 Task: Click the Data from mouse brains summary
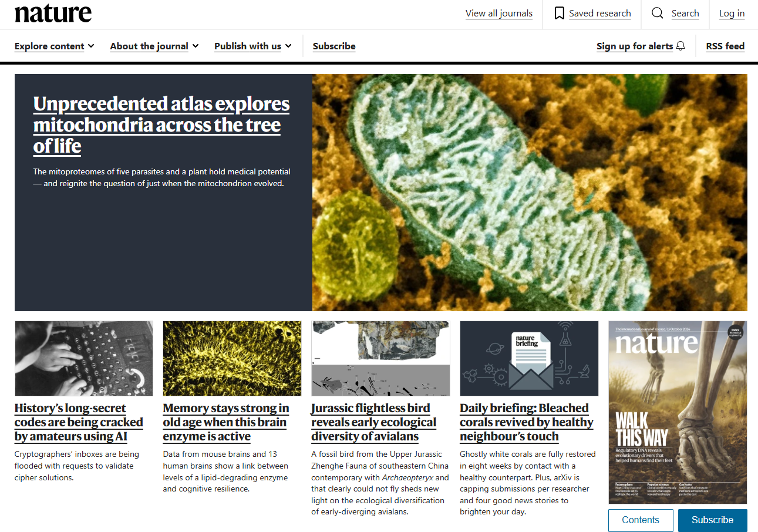point(225,472)
